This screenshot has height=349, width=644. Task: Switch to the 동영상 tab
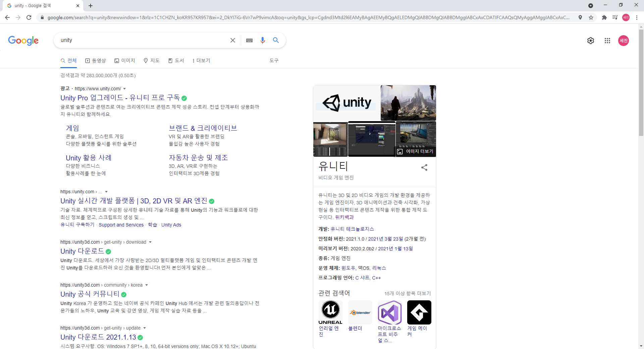[96, 61]
